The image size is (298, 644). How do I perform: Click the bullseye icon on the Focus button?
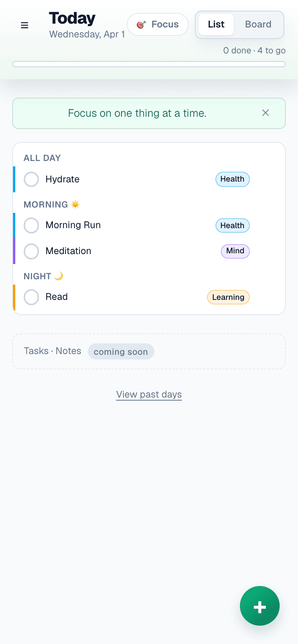tap(141, 24)
